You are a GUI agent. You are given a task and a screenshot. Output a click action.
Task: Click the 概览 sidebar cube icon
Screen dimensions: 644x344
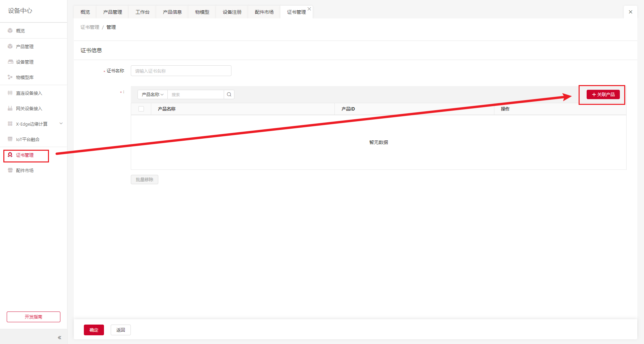10,30
